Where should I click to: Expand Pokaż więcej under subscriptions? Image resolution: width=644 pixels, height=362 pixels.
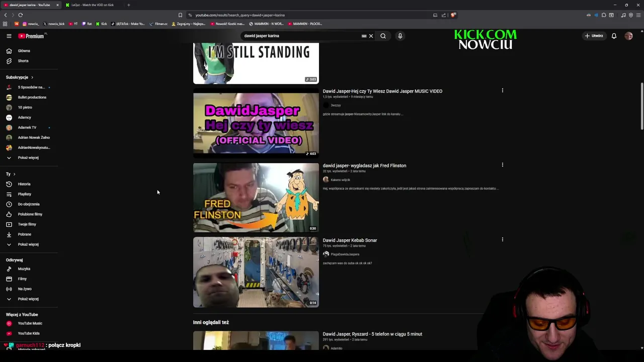[29, 157]
